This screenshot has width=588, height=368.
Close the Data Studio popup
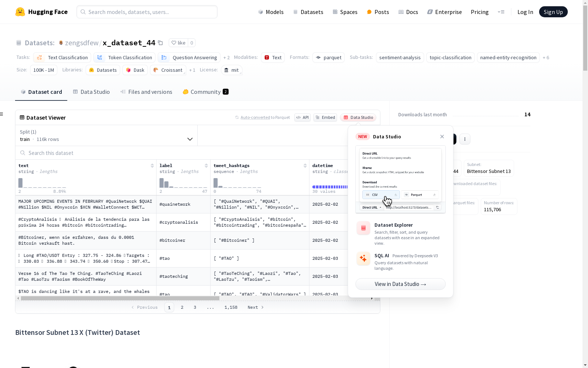(x=442, y=137)
